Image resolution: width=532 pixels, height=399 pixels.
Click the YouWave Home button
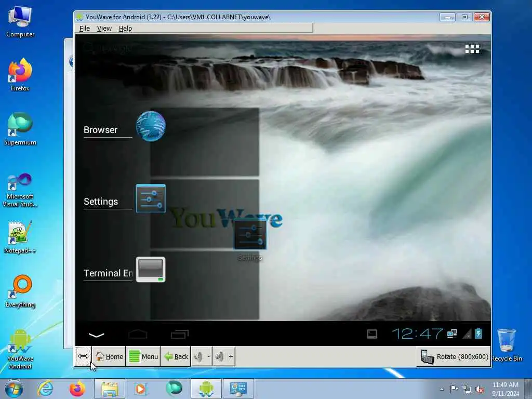click(x=109, y=356)
